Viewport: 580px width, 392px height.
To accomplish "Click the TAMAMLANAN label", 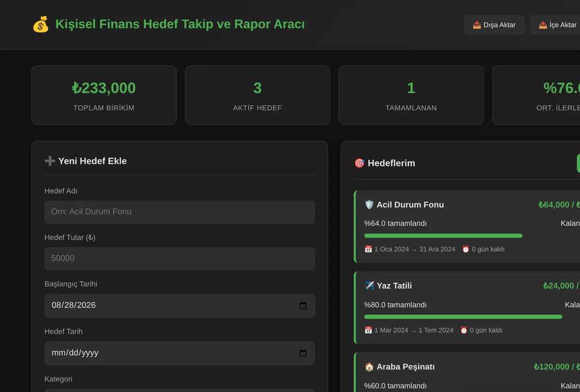I will 411,108.
